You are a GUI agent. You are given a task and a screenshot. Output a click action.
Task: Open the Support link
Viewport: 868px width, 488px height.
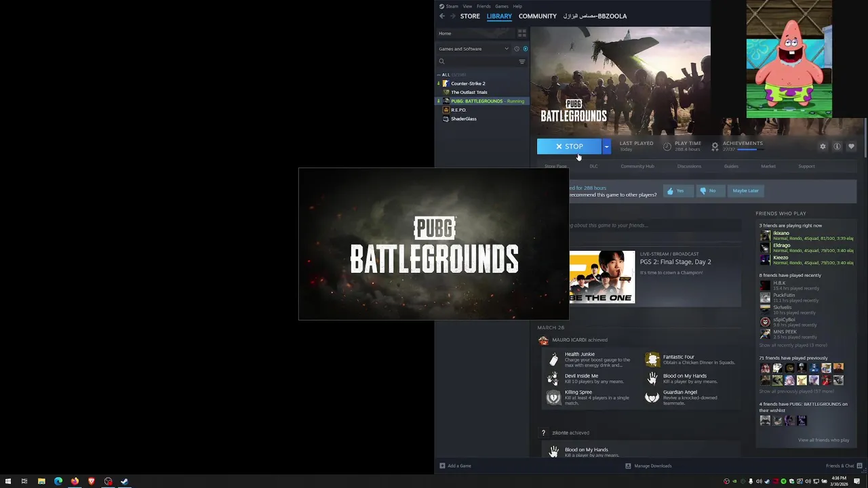point(806,166)
